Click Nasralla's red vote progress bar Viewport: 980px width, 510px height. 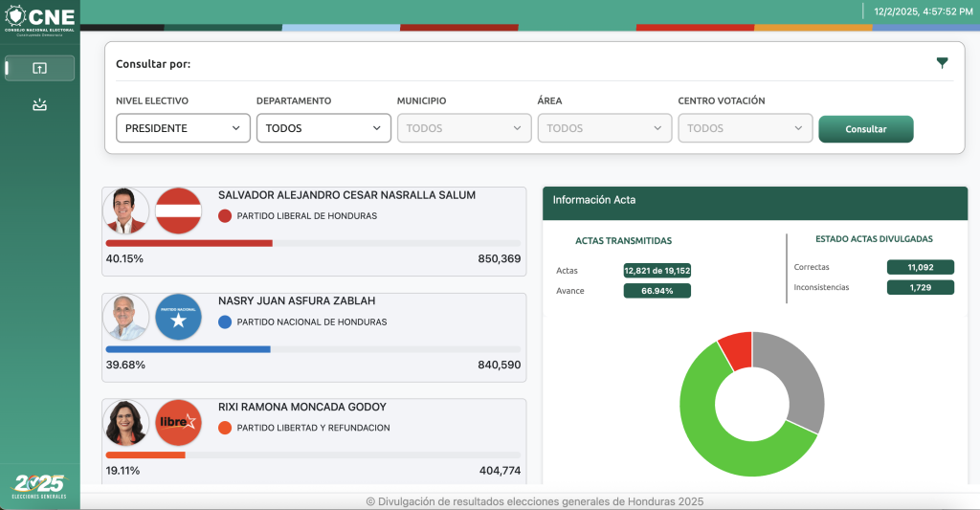click(x=189, y=243)
